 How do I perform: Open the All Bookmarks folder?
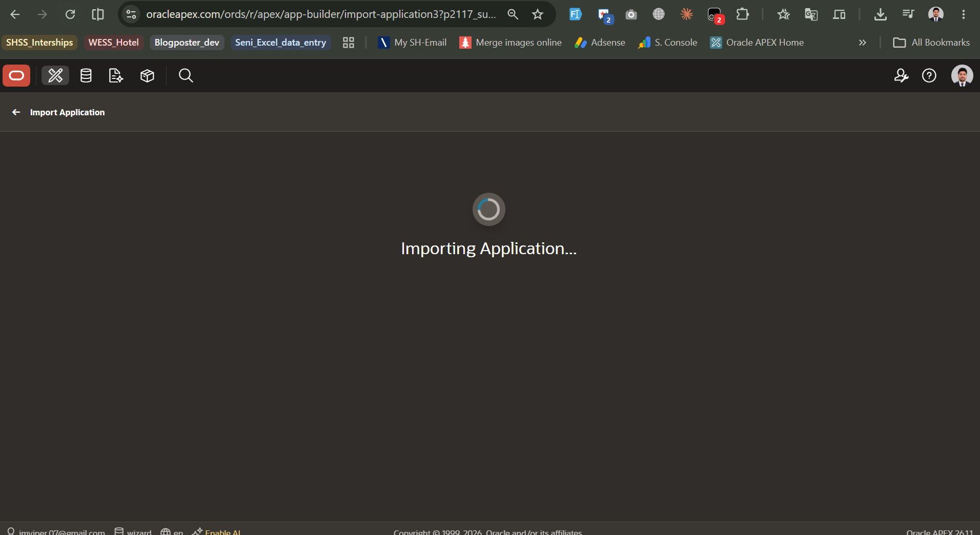click(931, 43)
